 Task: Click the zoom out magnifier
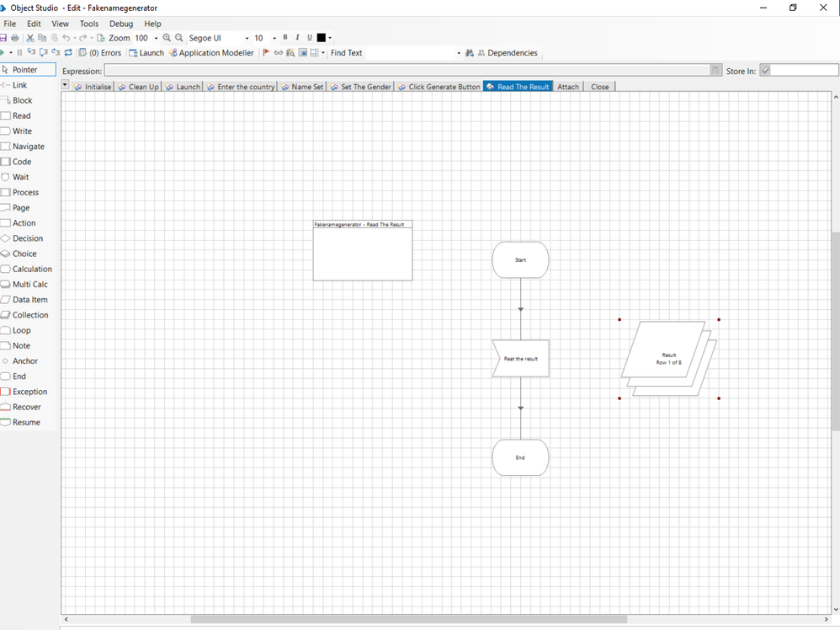179,38
